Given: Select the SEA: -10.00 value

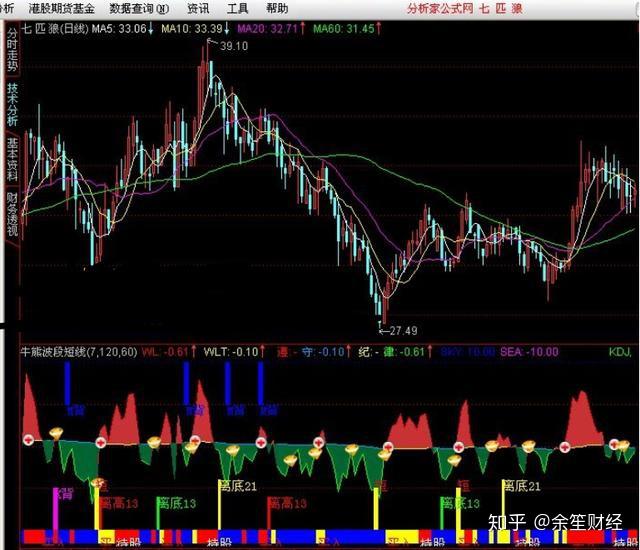Looking at the screenshot, I should (529, 352).
